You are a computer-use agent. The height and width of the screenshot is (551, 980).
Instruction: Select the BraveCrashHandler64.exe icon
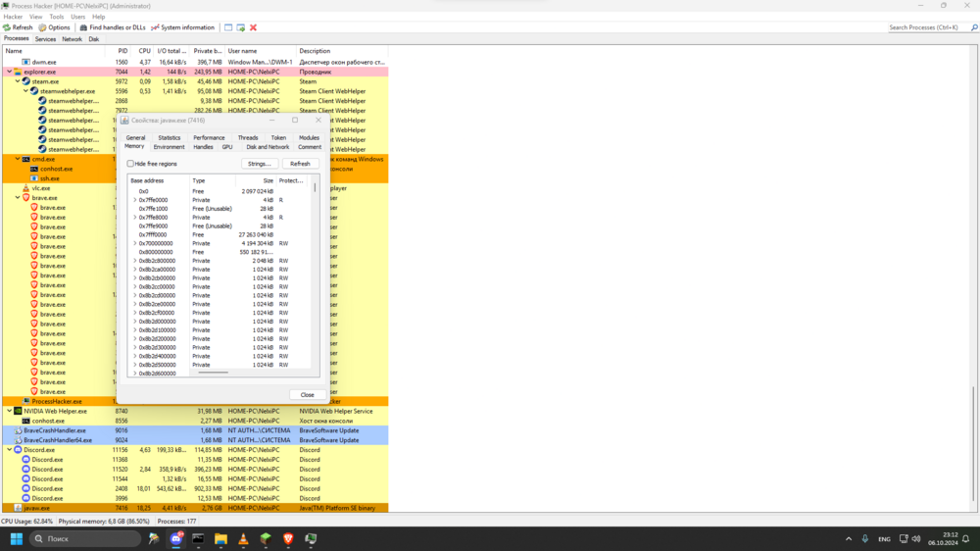(18, 440)
